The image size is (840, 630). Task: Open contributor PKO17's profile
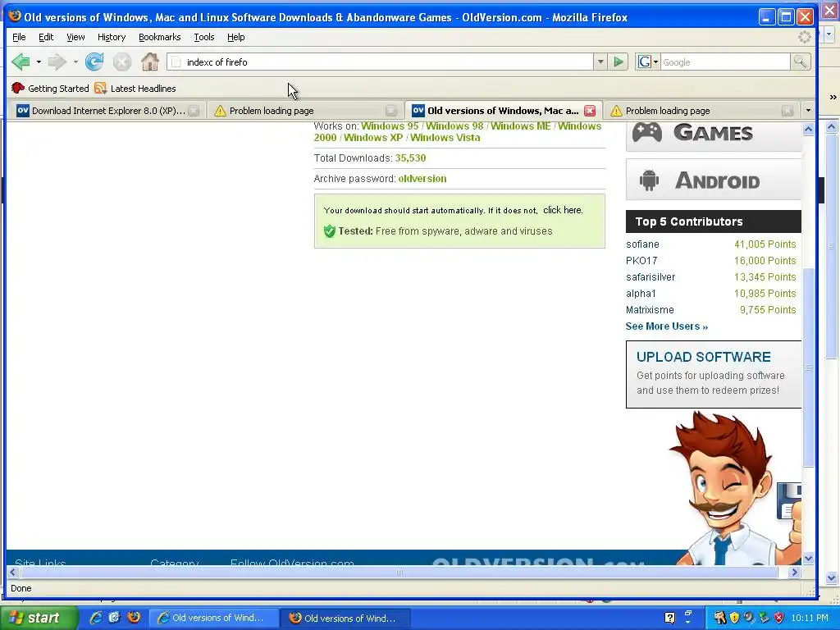(x=641, y=260)
